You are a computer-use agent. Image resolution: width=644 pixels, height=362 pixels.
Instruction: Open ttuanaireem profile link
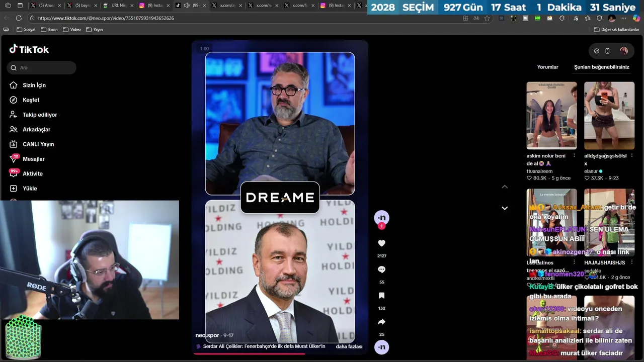(539, 171)
